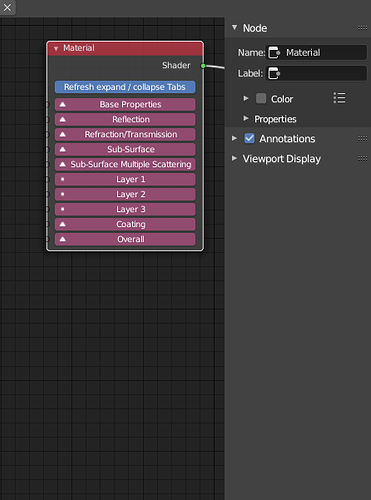The width and height of the screenshot is (371, 500).
Task: Click the Name field containing Material
Action: (316, 52)
